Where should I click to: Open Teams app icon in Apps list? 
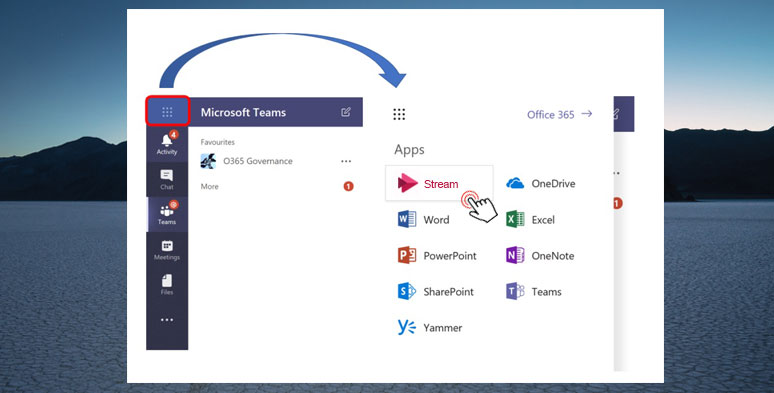click(515, 291)
